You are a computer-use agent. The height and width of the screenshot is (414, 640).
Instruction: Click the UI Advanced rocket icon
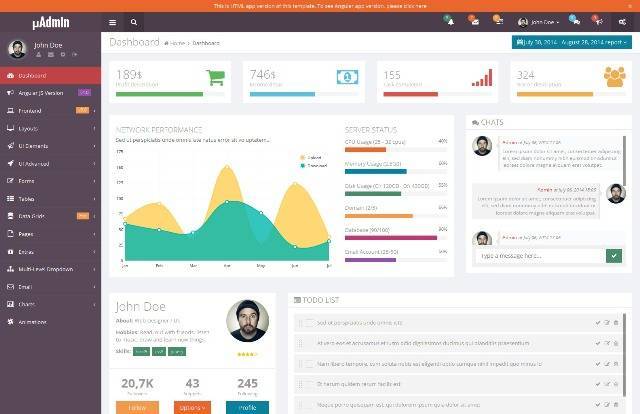(11, 164)
